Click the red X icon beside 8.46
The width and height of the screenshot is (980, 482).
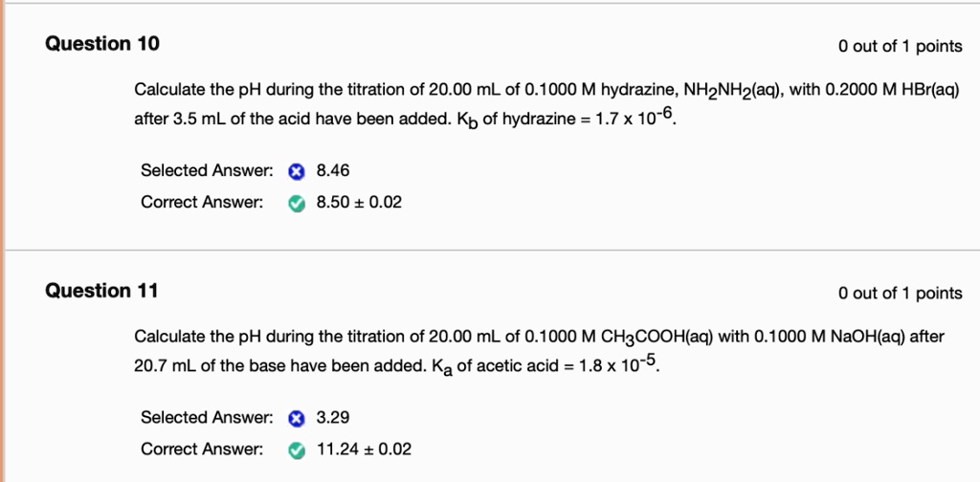click(297, 172)
